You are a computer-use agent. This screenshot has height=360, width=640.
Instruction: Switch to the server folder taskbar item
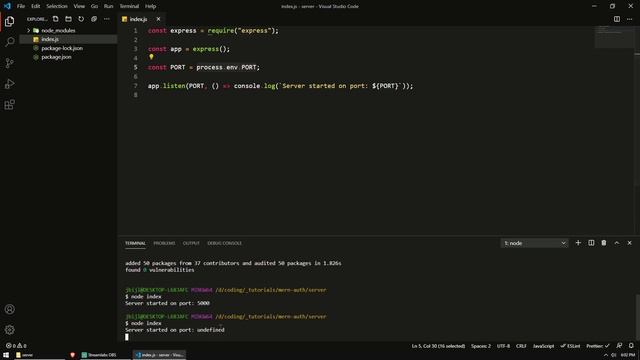tap(39, 355)
